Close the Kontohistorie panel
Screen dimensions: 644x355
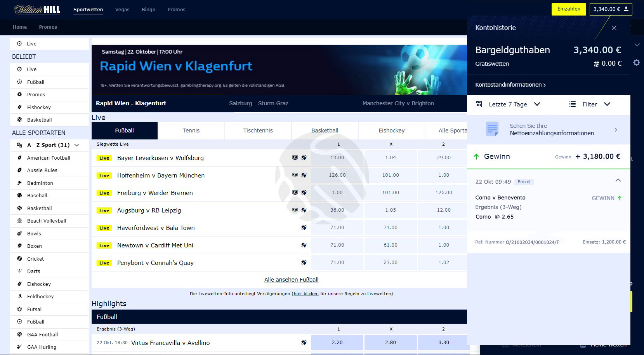(614, 28)
